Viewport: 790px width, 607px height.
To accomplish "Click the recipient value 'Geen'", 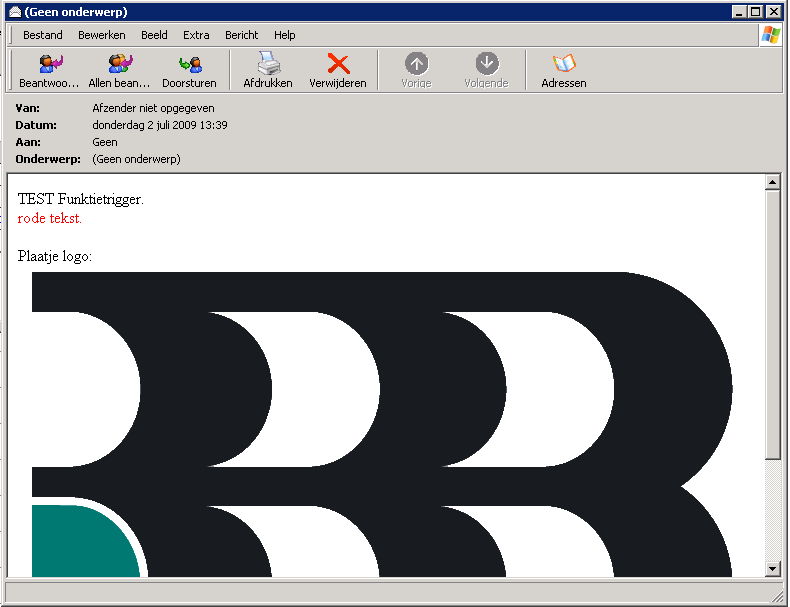I will point(105,142).
